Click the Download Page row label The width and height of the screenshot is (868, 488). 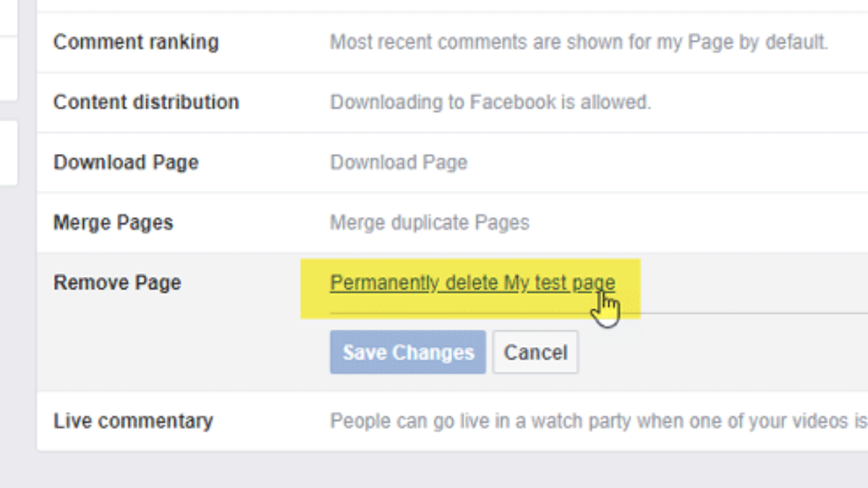click(x=126, y=162)
